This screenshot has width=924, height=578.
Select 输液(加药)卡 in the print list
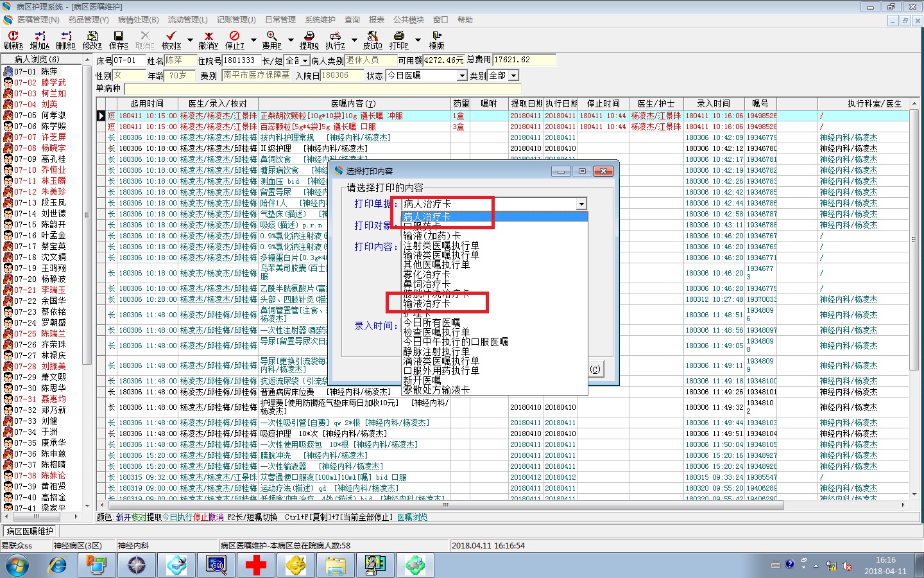coord(432,236)
